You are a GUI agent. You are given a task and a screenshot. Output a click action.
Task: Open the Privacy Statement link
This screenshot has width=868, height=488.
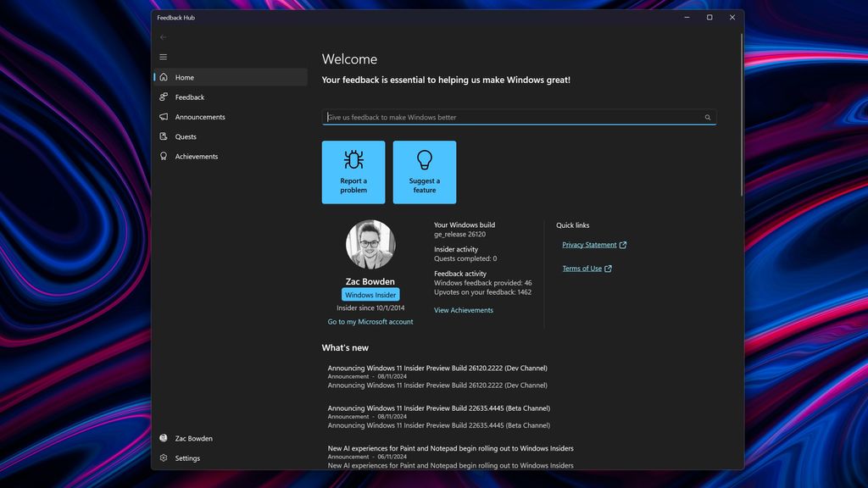tap(589, 244)
